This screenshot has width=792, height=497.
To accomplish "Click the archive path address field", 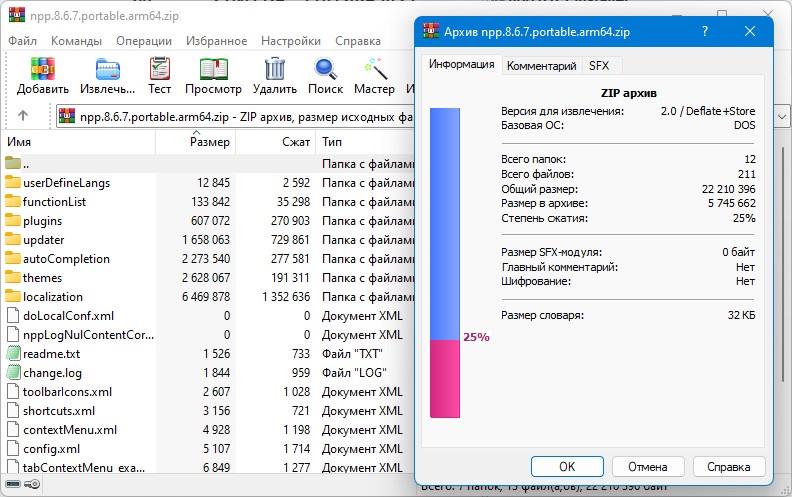I will pyautogui.click(x=235, y=117).
